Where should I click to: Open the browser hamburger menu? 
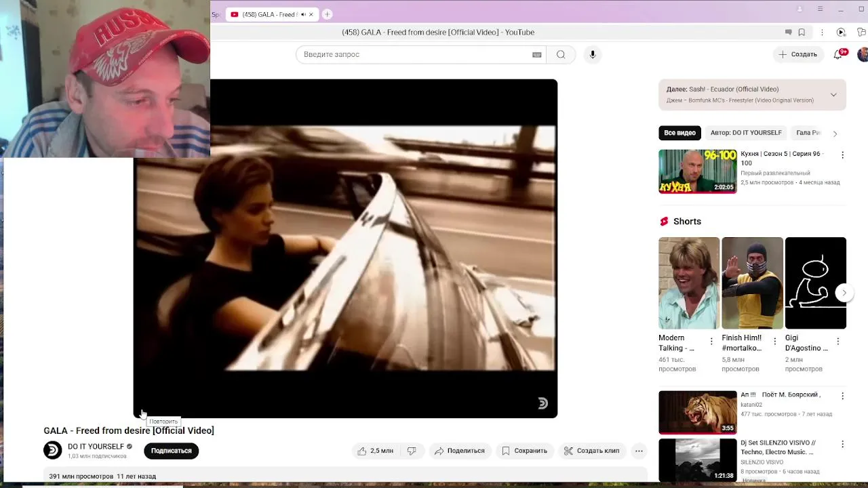(820, 9)
